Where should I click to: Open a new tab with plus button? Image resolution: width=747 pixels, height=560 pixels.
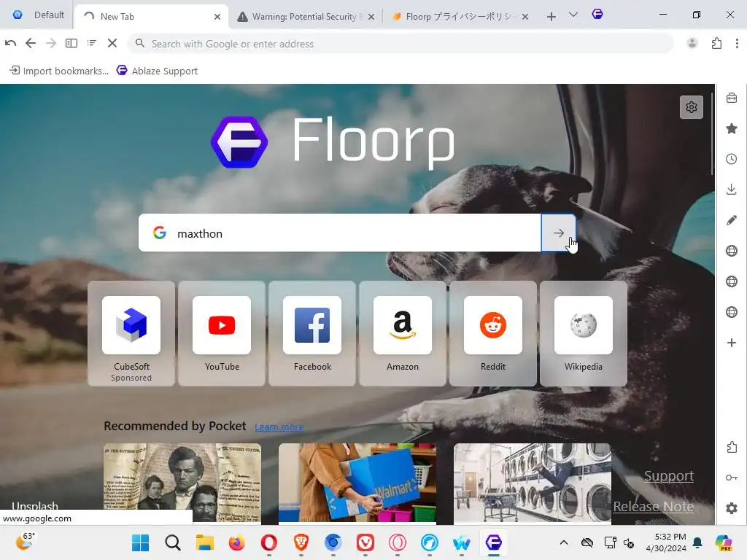pyautogui.click(x=551, y=17)
